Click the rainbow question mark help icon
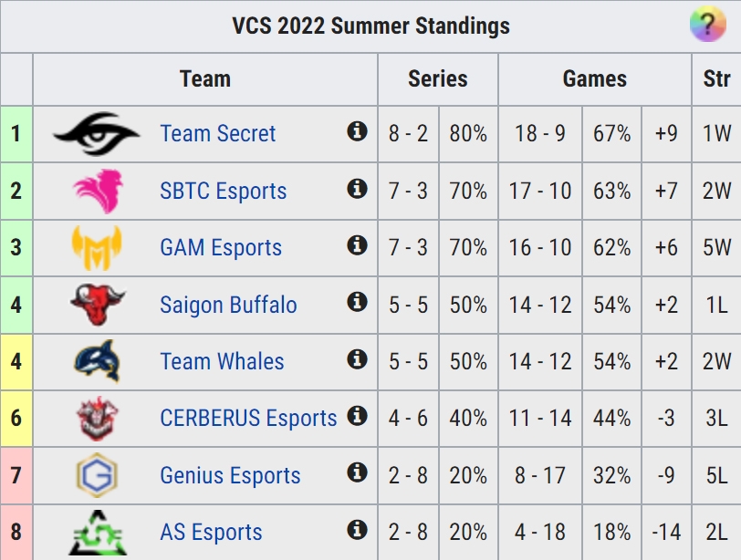The height and width of the screenshot is (560, 741). pos(707,24)
